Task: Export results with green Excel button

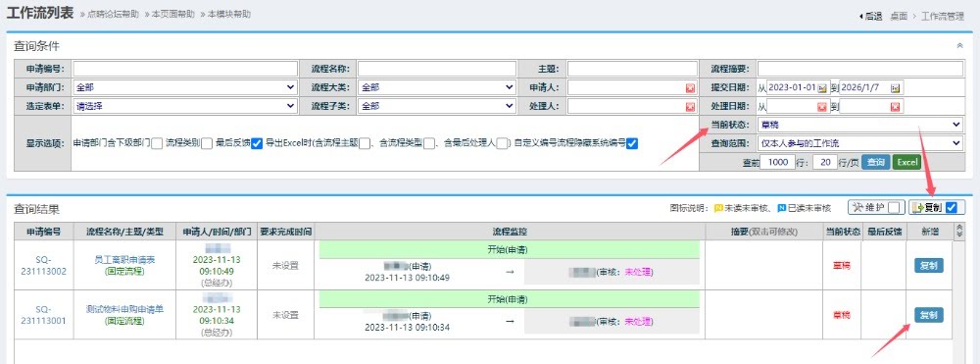Action: point(906,162)
